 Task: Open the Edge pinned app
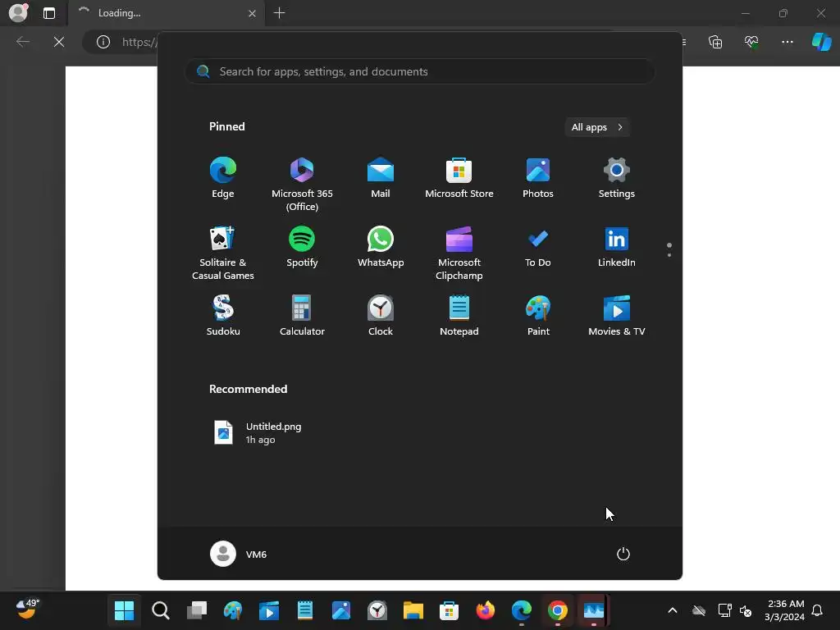click(x=223, y=178)
